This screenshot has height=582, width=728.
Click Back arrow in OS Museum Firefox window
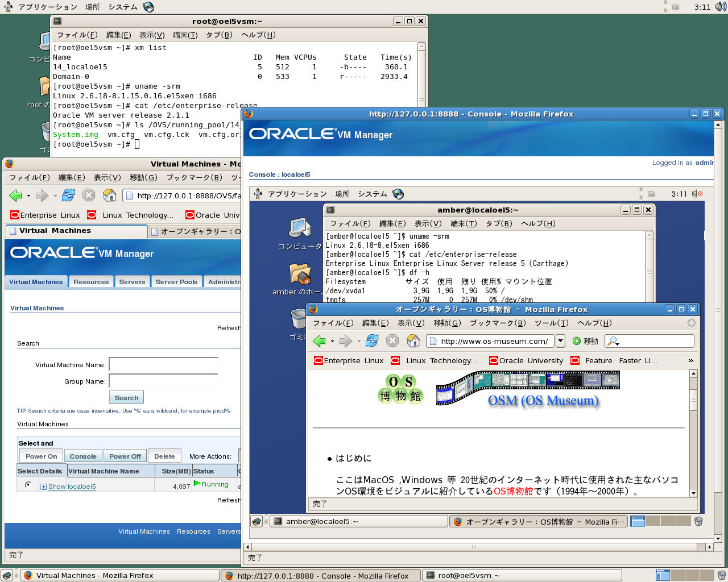point(320,341)
